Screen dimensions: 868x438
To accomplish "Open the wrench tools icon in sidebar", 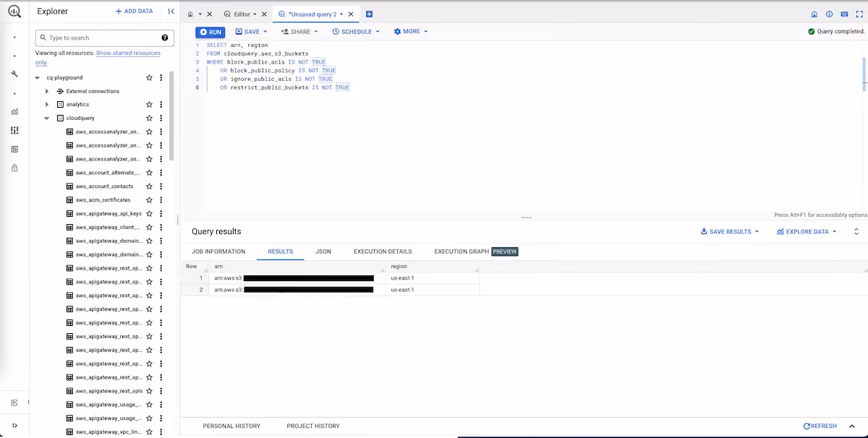I will pyautogui.click(x=14, y=74).
